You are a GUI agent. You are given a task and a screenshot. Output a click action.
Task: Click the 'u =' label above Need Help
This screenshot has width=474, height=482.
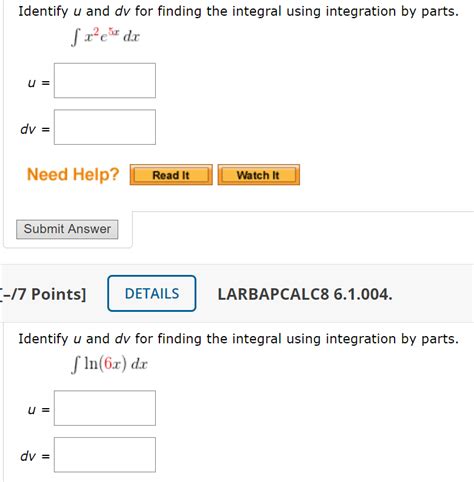[39, 82]
